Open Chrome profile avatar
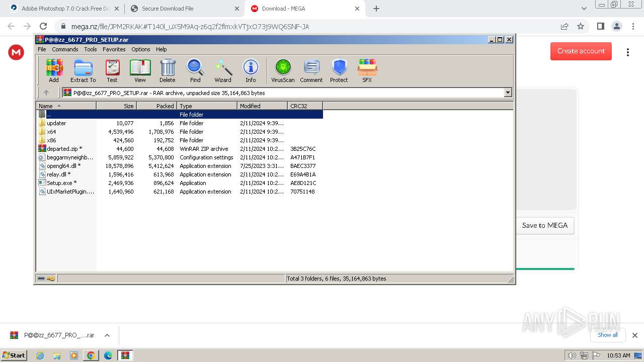 [x=616, y=26]
